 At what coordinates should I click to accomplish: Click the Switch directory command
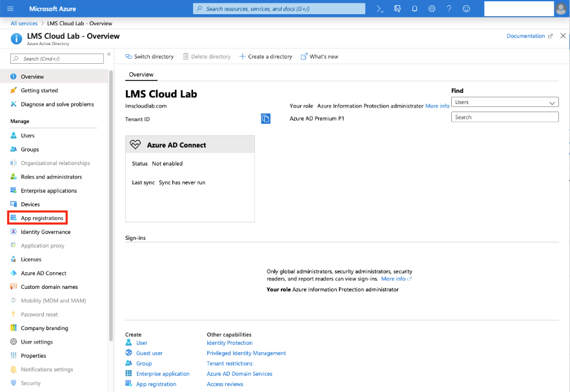tap(149, 57)
